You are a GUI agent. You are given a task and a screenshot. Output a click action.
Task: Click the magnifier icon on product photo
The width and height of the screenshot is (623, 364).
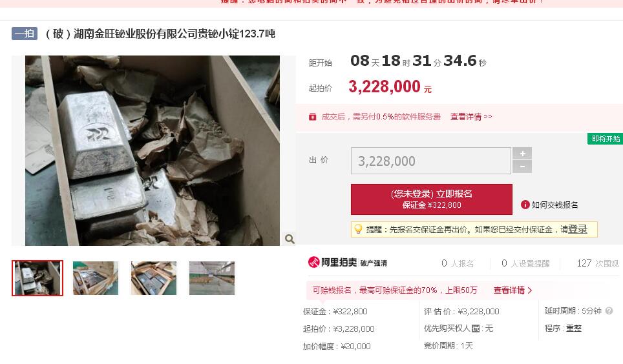(290, 239)
